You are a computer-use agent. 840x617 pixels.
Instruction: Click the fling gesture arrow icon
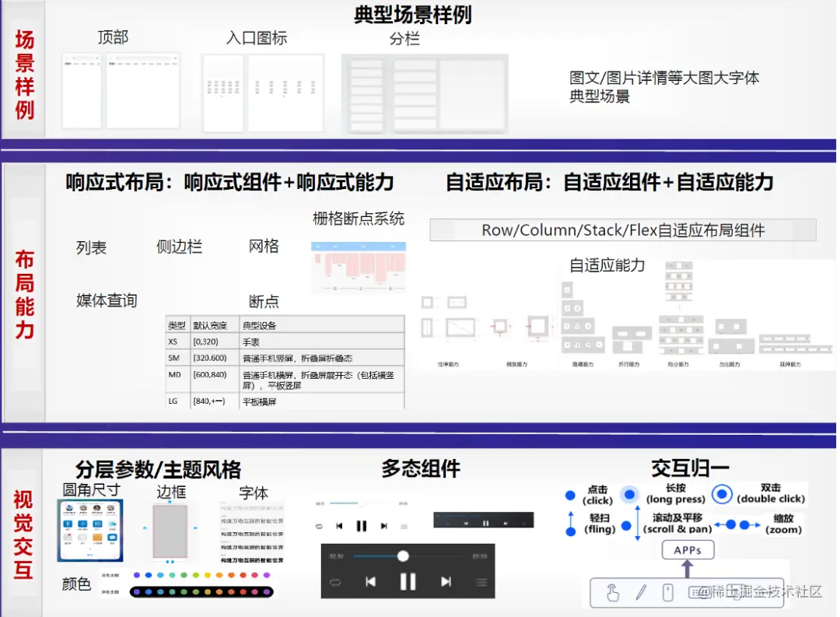(571, 524)
